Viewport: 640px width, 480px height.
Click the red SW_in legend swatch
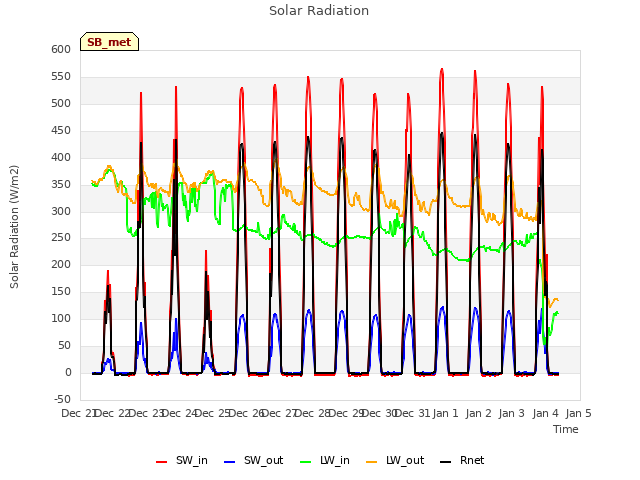162,462
